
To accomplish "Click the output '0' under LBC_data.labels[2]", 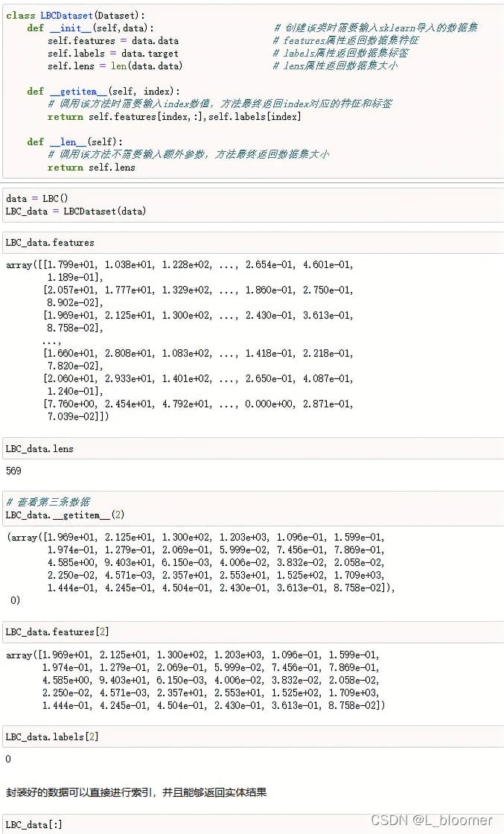I will coord(8,759).
